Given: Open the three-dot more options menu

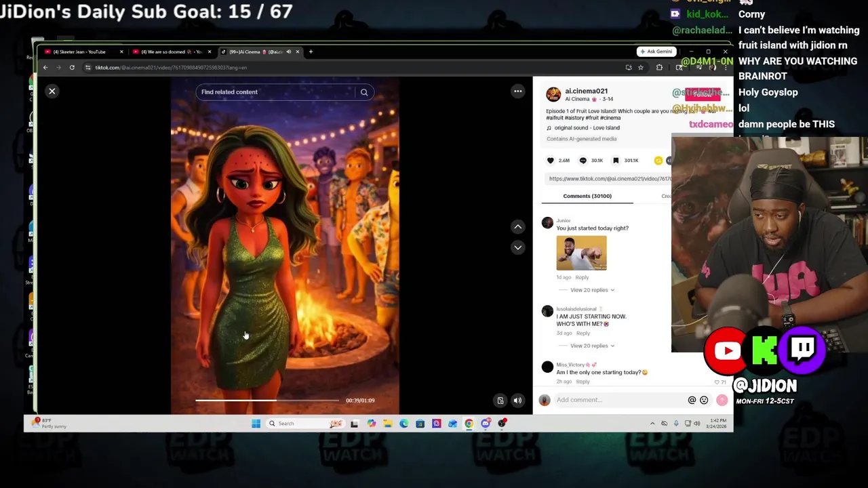Looking at the screenshot, I should point(518,91).
